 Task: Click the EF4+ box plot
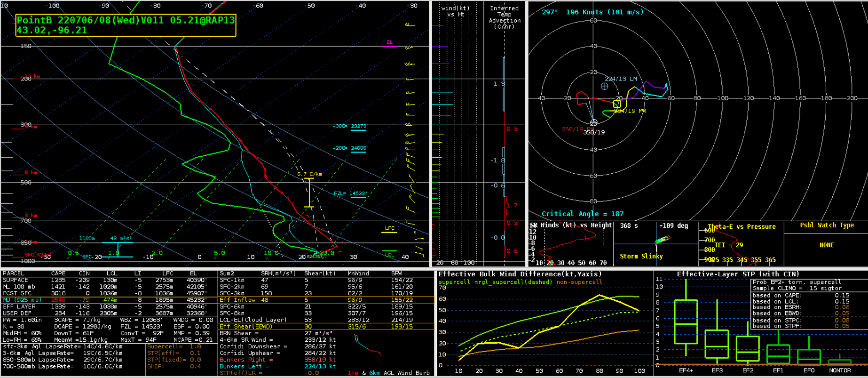tap(686, 318)
